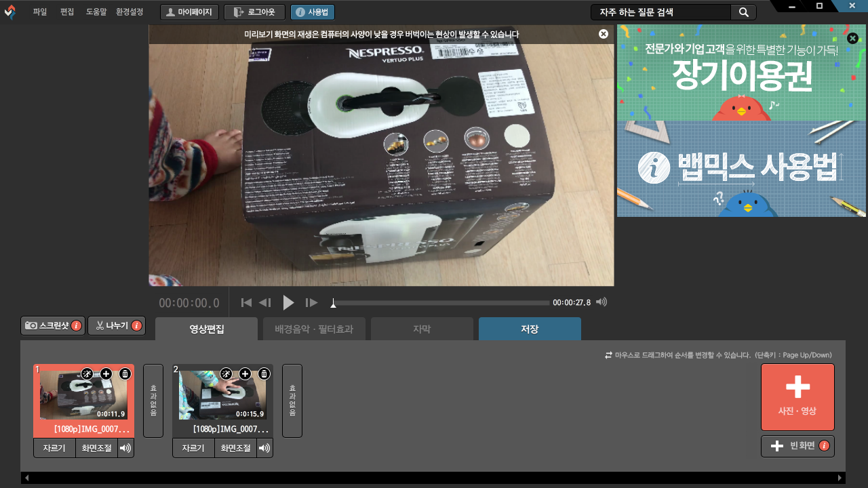Click the 00:00:00.0 current time display
Viewport: 868px width, 488px height.
pyautogui.click(x=189, y=303)
